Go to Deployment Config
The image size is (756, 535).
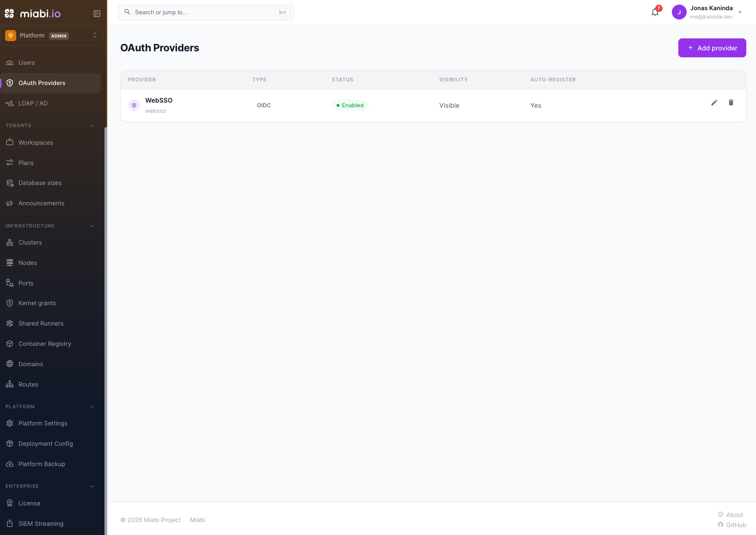point(51,444)
